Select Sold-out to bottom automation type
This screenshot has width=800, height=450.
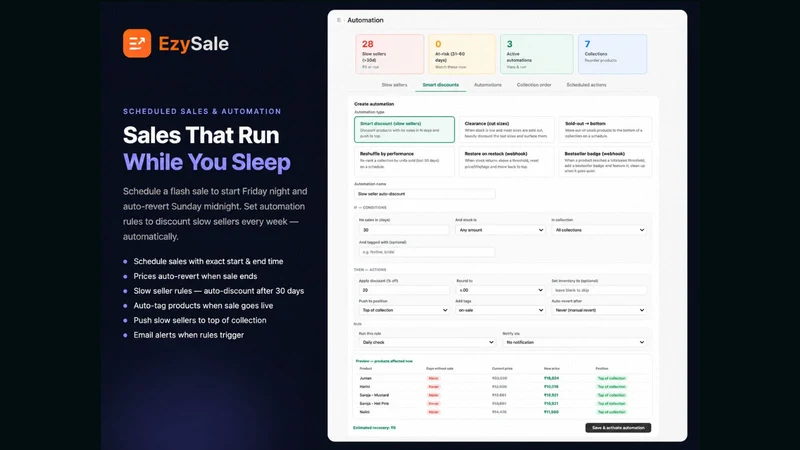(605, 130)
